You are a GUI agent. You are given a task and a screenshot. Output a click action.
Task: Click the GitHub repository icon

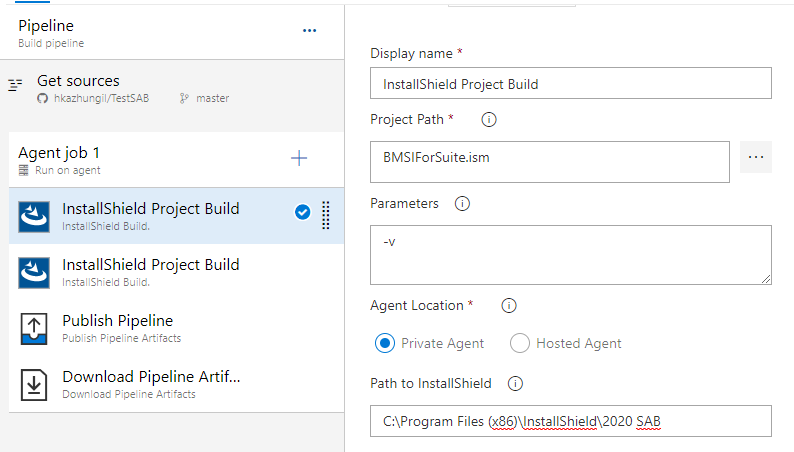coord(43,98)
